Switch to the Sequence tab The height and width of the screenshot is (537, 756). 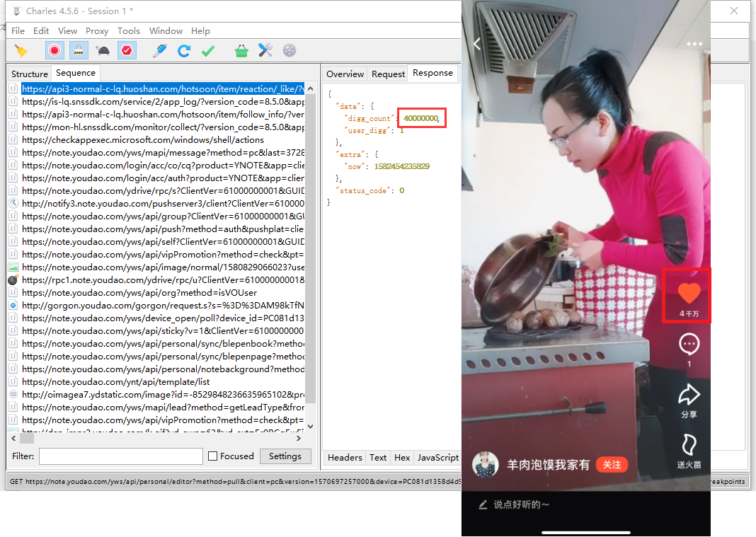point(76,73)
